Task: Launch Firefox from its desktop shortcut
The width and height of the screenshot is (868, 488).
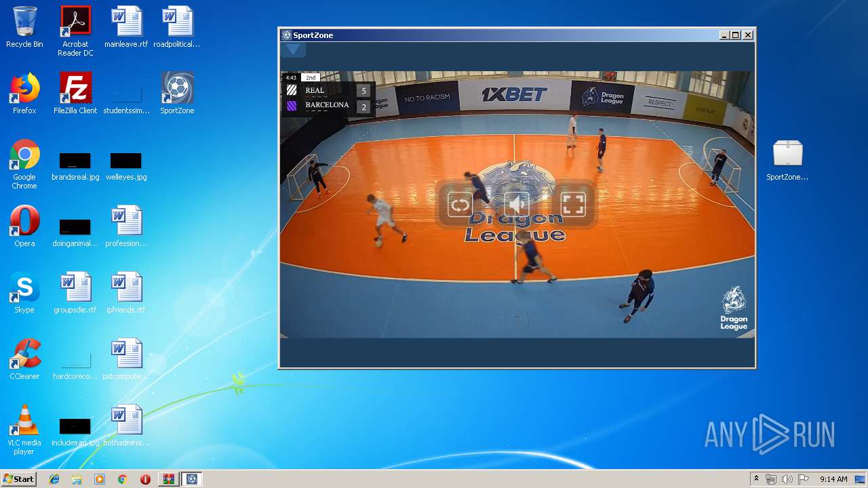Action: (x=24, y=94)
